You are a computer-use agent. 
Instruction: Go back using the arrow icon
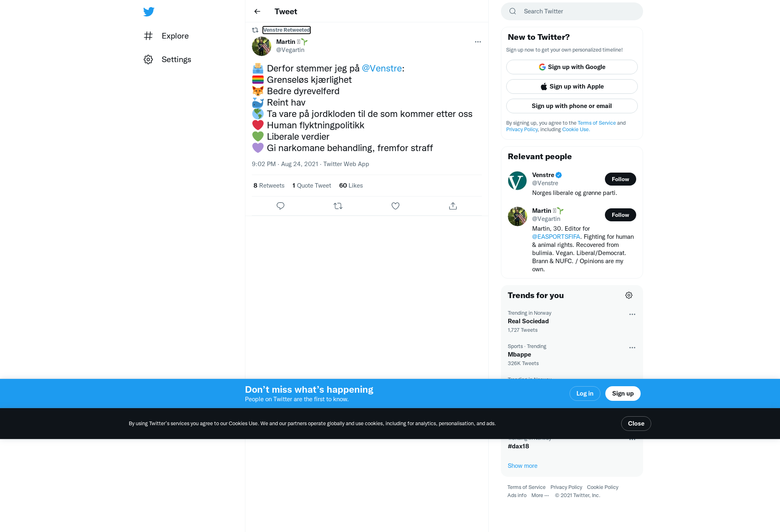(x=257, y=11)
